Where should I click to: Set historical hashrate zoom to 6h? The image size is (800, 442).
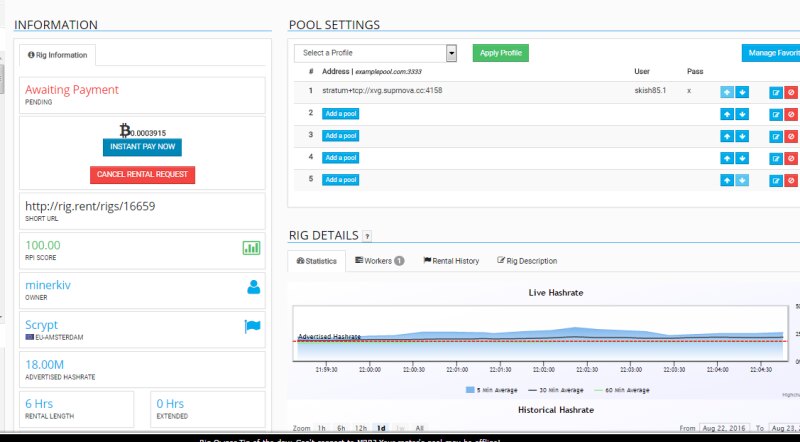(341, 428)
